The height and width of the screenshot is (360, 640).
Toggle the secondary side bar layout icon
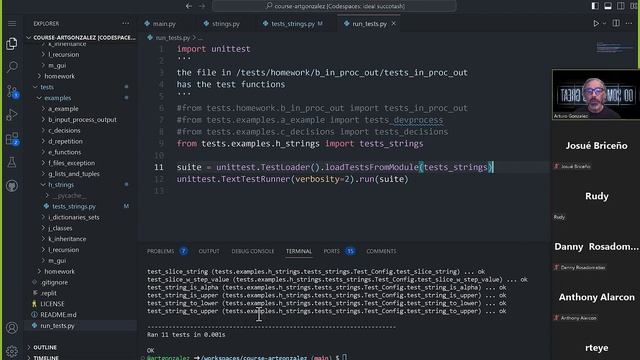(x=621, y=6)
